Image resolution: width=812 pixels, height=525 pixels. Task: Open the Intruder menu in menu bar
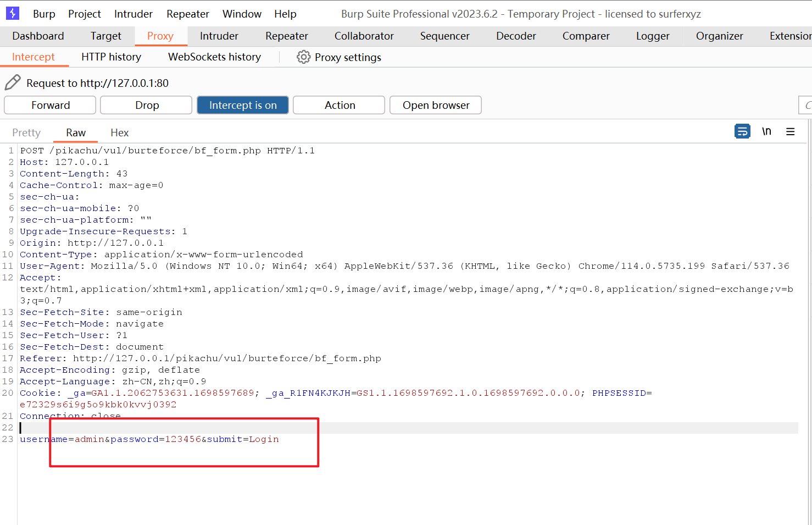click(x=134, y=14)
